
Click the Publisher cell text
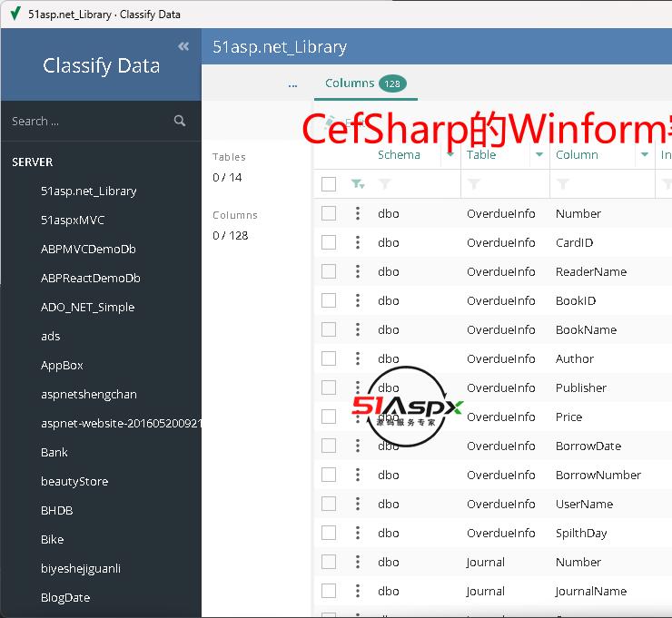click(x=580, y=387)
